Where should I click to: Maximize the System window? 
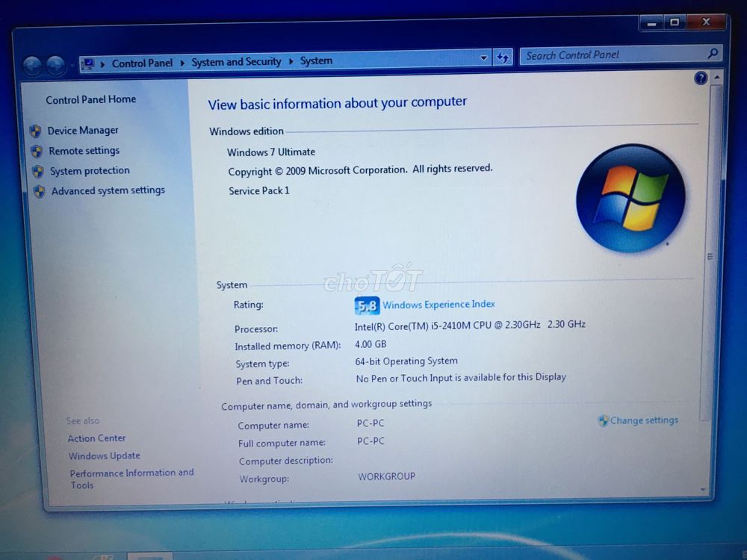(x=674, y=22)
